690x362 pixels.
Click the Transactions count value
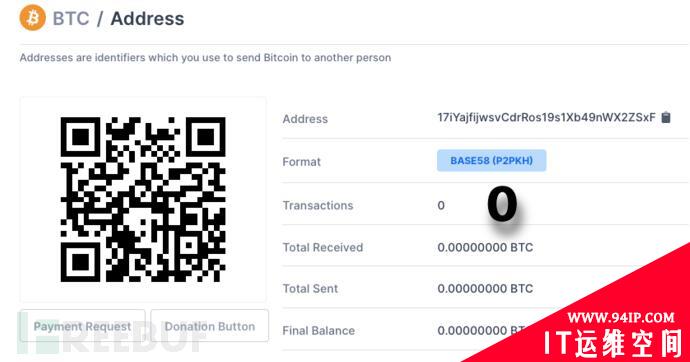441,205
